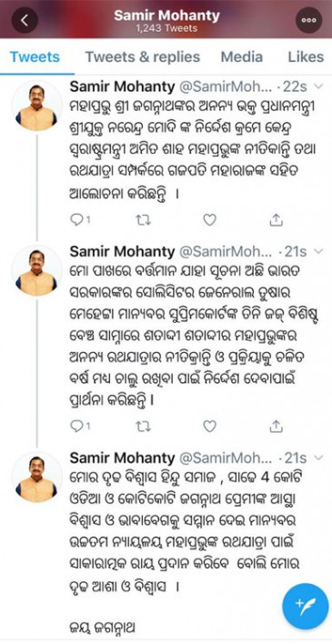Screen dimensions: 332x644
Task: Reply to the second tweet
Action: click(x=80, y=427)
